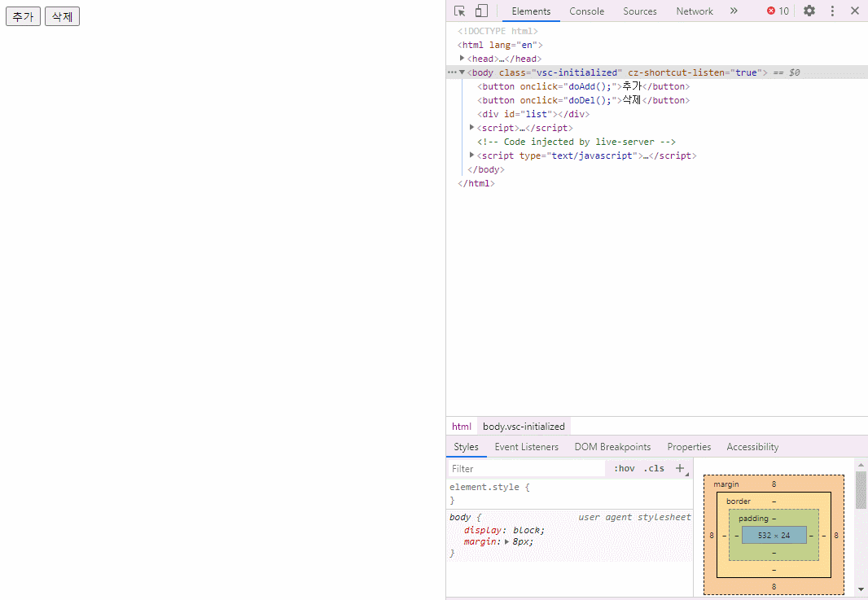Screen dimensions: 868x600
Task: Show more DevTools tabs chevron
Action: (x=734, y=11)
